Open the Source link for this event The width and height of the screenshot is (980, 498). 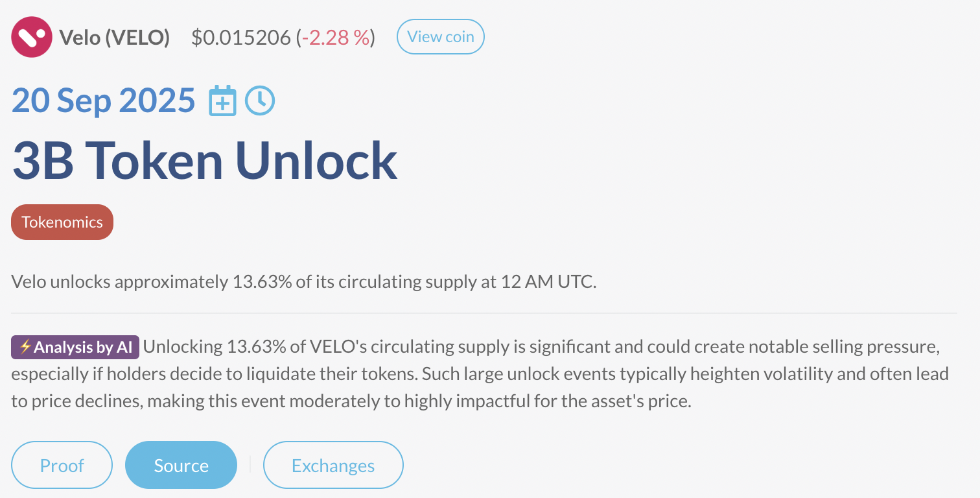(181, 465)
